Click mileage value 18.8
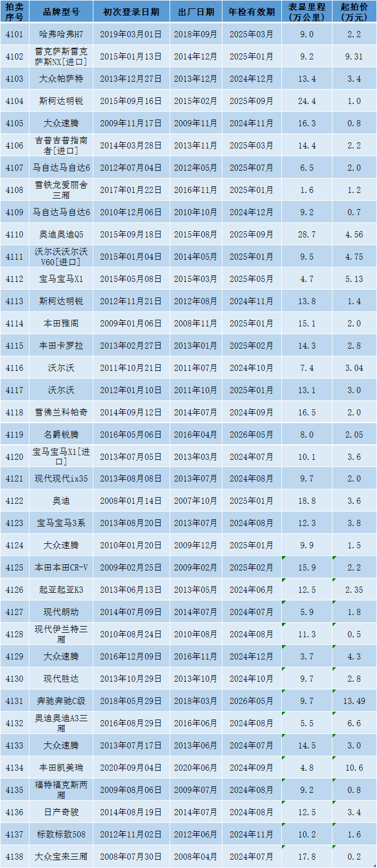This screenshot has height=868, width=377. point(306,501)
